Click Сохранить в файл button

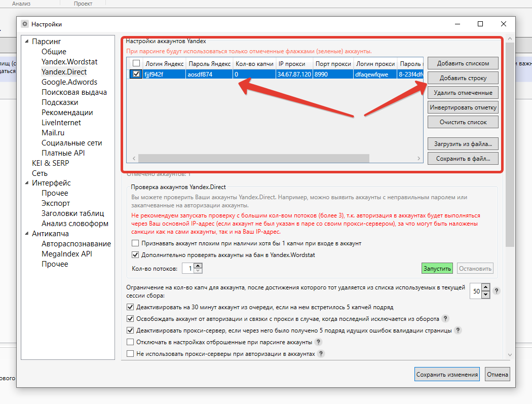(x=463, y=159)
